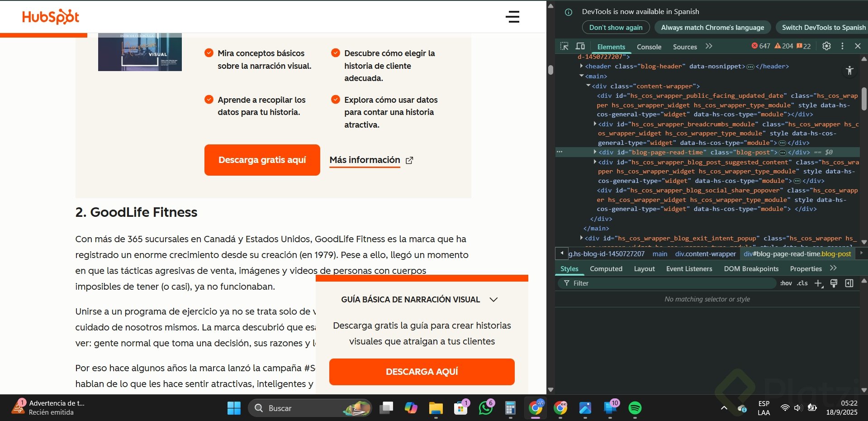Expand the hs_cos_wrapper_blog_post_suggested_content div

[595, 162]
